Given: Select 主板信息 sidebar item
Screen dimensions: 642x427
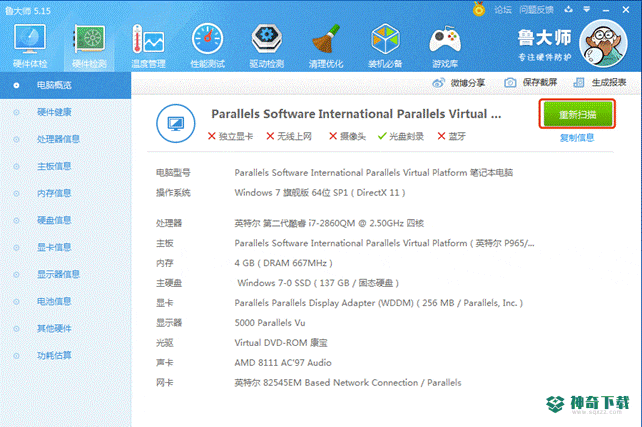Looking at the screenshot, I should [66, 166].
